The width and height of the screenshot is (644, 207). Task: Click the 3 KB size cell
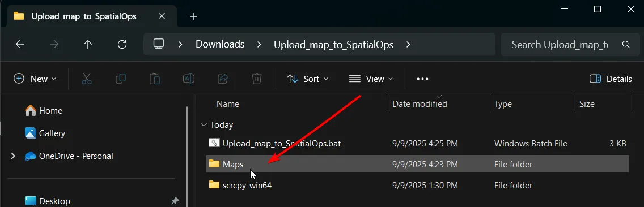pos(618,144)
